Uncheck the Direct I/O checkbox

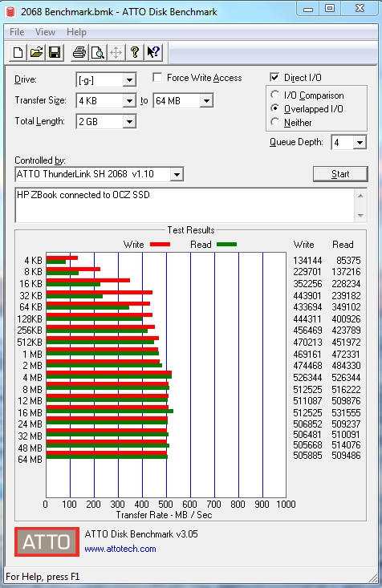point(274,78)
